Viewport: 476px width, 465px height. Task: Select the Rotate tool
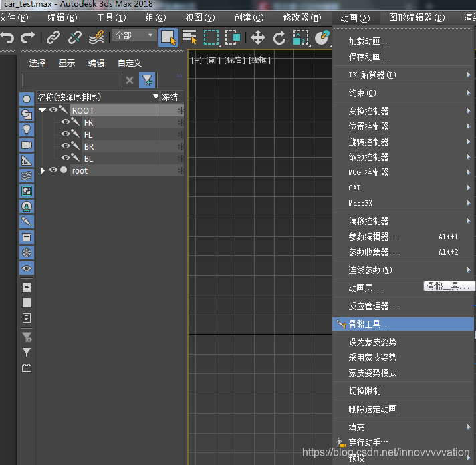click(279, 38)
